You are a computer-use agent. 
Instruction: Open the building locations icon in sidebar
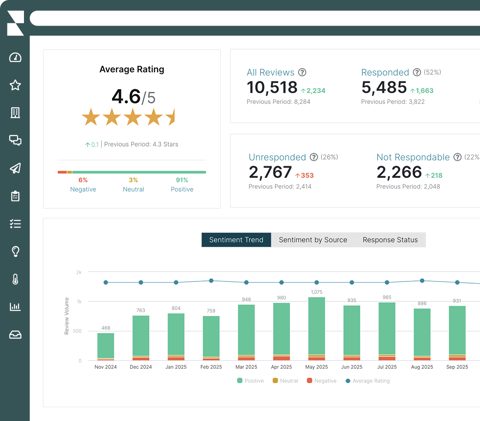15,113
